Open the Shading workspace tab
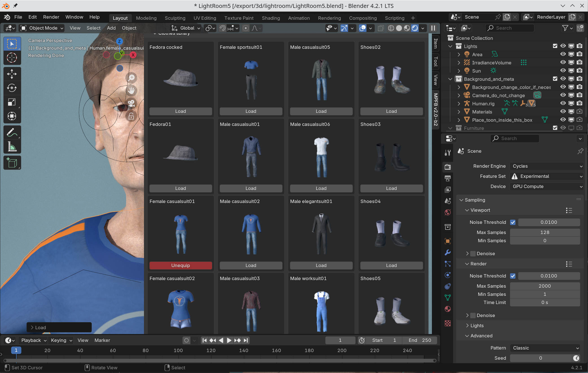The width and height of the screenshot is (588, 373). click(270, 18)
